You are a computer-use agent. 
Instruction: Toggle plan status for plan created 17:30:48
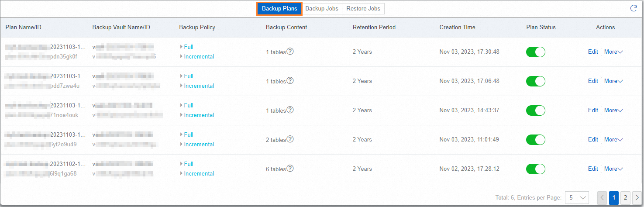[536, 52]
